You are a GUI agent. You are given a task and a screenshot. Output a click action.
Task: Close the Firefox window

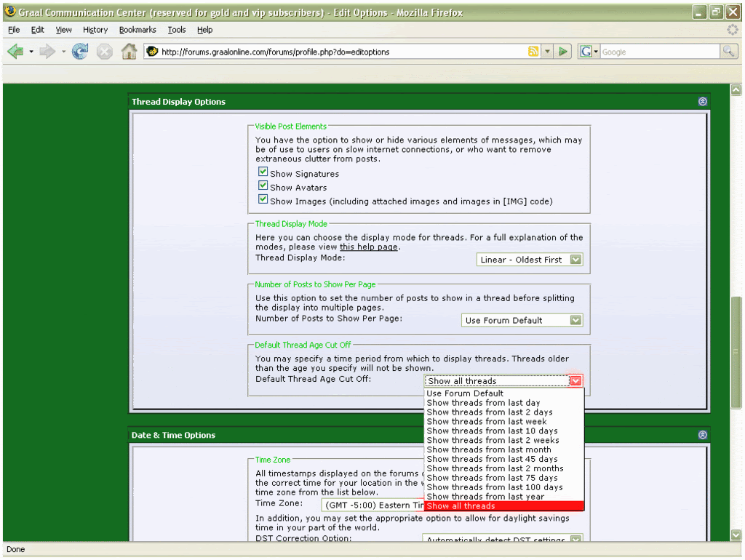tap(733, 12)
